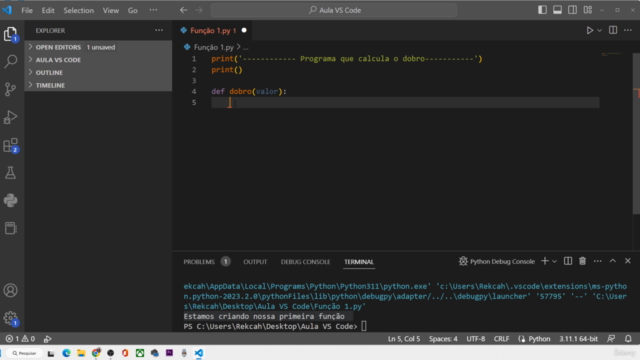Maximize the panel with up chevron
Screen dimensions: 640x360
tap(613, 261)
